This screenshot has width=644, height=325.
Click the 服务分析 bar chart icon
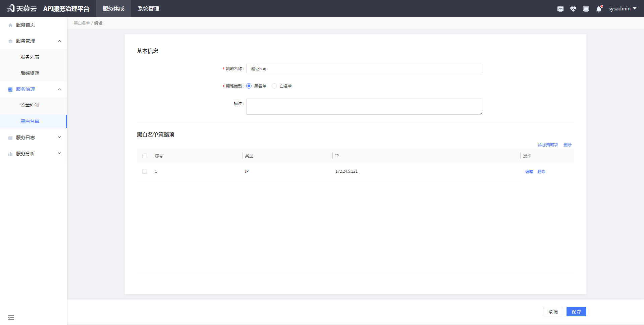[10, 154]
